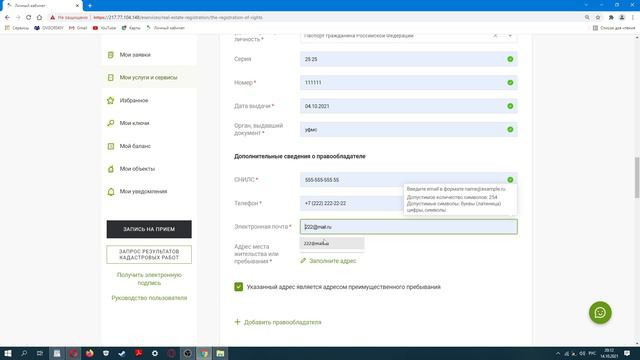The image size is (640, 360).
Task: Open "Личный кабинет" bookmark
Action: [165, 28]
